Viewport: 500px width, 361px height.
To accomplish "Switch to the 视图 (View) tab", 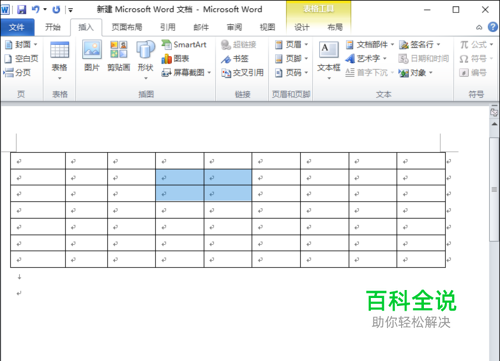I will click(x=267, y=27).
